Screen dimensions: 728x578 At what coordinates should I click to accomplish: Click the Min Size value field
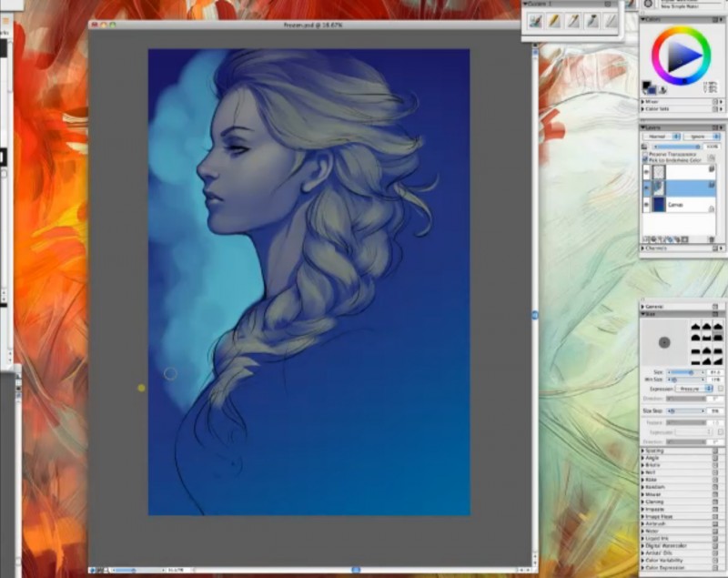click(x=715, y=380)
